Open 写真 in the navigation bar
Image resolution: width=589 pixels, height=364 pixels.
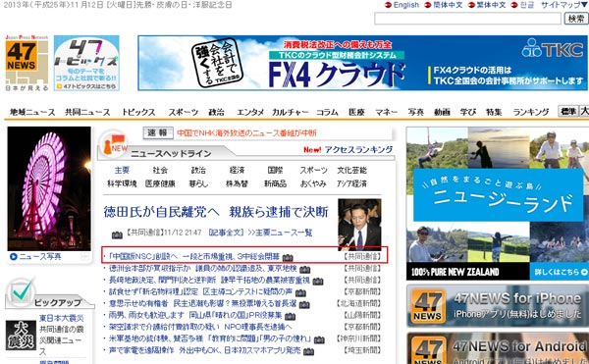coord(416,112)
